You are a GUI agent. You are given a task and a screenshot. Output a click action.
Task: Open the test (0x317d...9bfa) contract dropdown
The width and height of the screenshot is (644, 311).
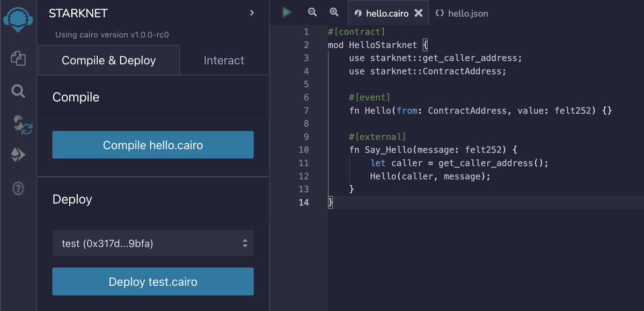click(x=153, y=243)
